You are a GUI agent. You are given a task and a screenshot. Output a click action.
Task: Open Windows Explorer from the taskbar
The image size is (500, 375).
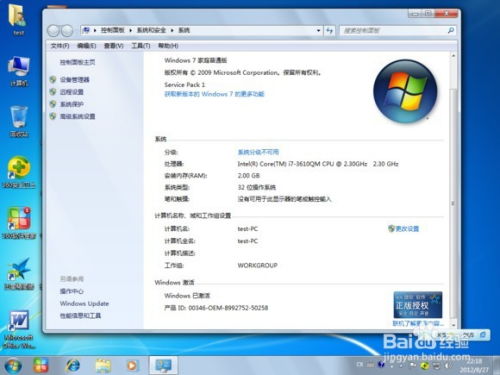click(103, 366)
